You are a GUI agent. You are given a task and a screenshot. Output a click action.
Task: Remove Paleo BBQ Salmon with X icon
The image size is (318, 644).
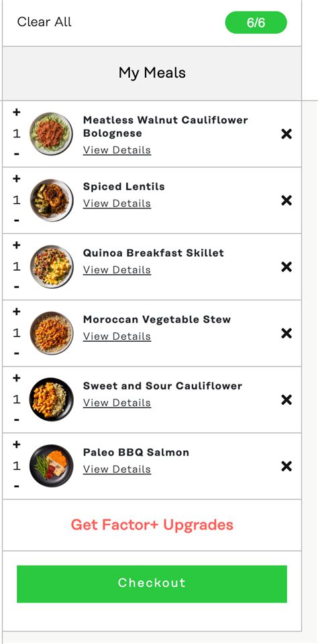coord(286,466)
